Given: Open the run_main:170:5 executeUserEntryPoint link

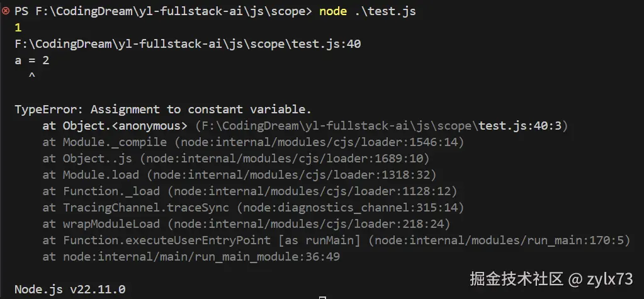Looking at the screenshot, I should click(500, 240).
